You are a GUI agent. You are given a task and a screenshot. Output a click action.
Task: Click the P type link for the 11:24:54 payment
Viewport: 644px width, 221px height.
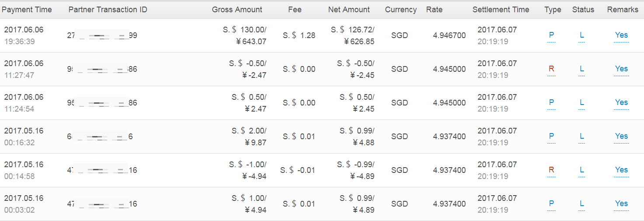click(x=551, y=102)
